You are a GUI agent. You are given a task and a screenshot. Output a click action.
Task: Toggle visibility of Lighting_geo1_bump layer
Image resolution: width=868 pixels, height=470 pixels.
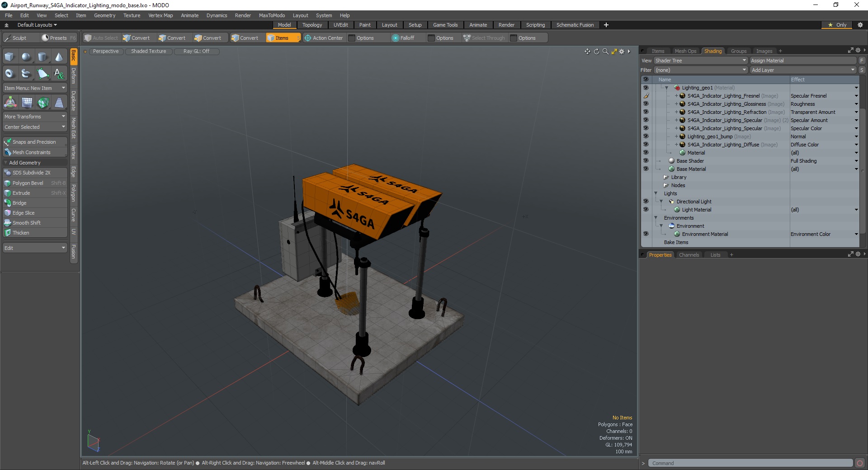tap(646, 136)
